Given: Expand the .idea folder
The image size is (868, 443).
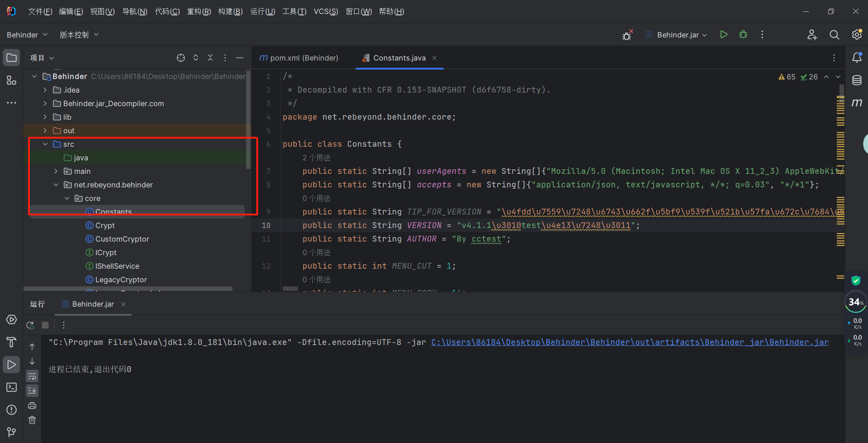Looking at the screenshot, I should click(x=45, y=90).
